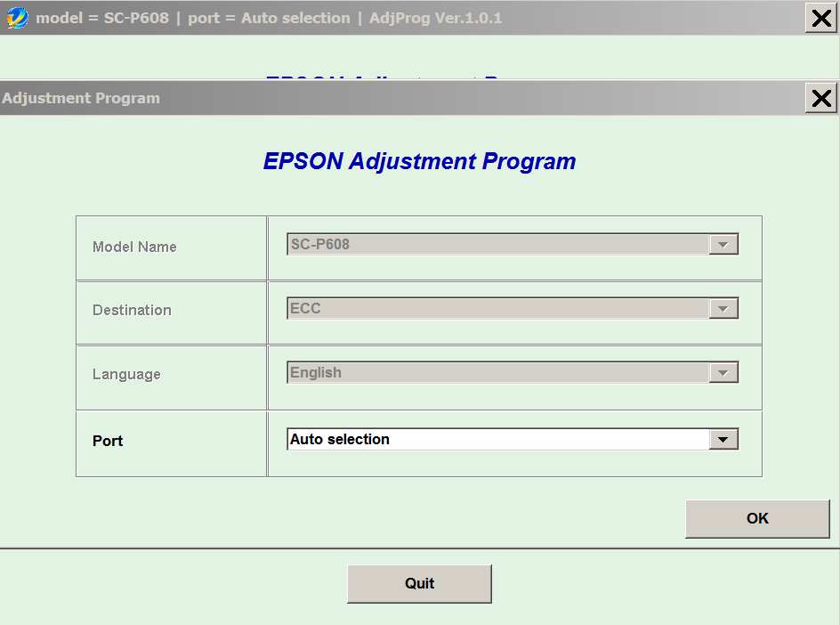Open the Port dropdown arrow

(723, 440)
